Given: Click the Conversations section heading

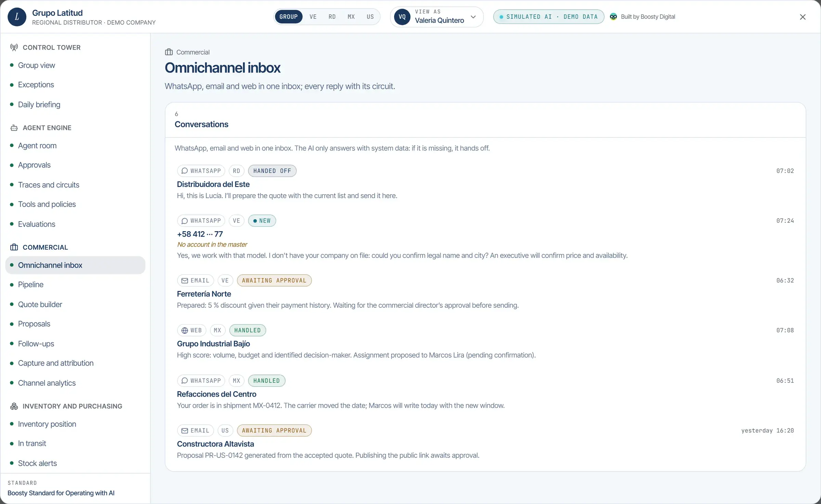Looking at the screenshot, I should click(201, 124).
